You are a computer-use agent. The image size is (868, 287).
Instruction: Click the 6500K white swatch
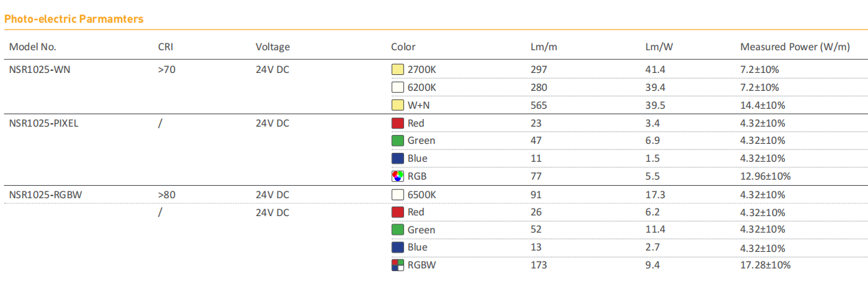pyautogui.click(x=397, y=195)
